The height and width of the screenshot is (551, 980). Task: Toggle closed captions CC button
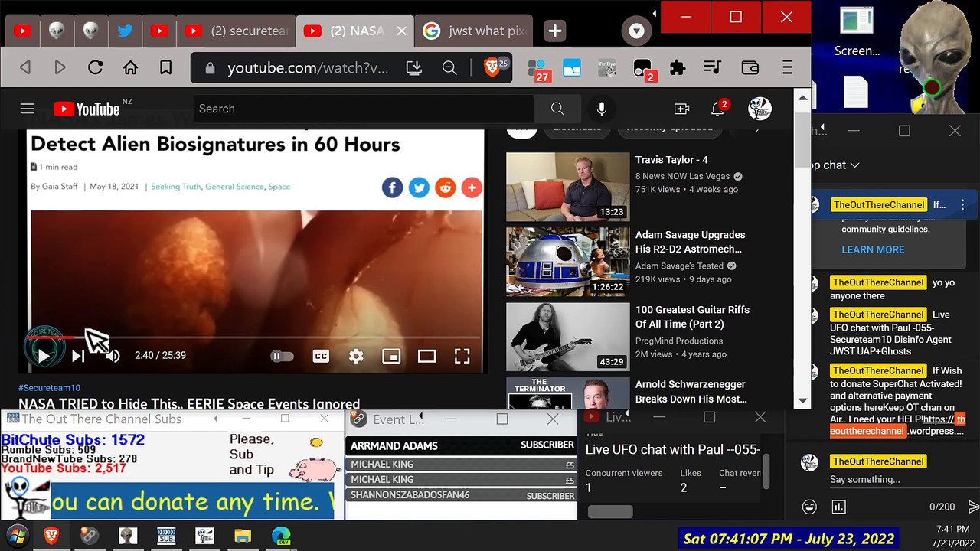tap(321, 356)
